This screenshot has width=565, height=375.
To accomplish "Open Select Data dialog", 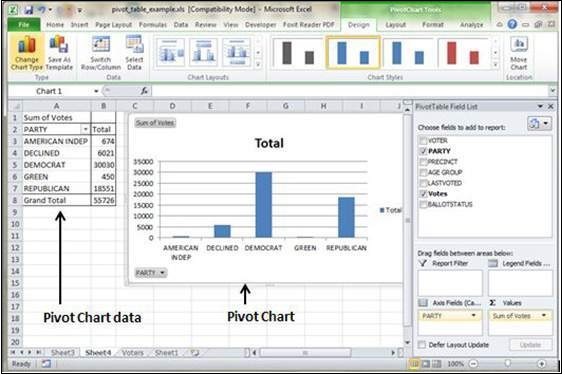I will [x=134, y=53].
